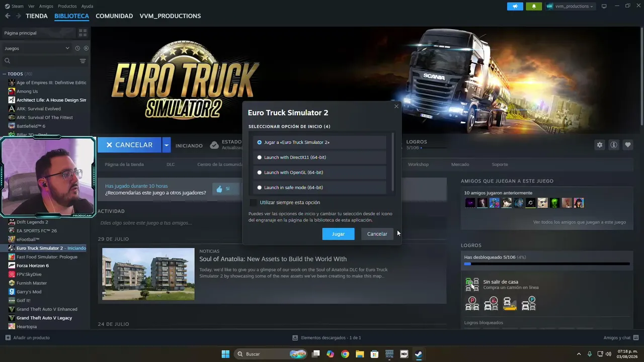Open Windows Start menu
Image resolution: width=644 pixels, height=362 pixels.
coord(225,354)
